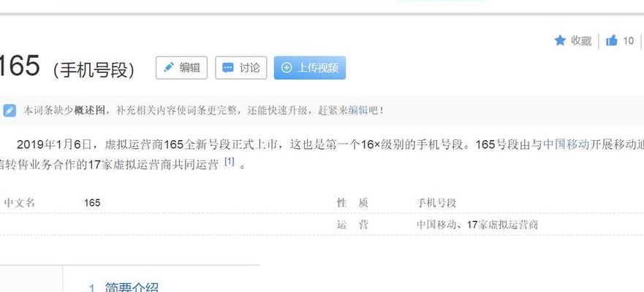Click the (手机号段) subtitle text
Image resolution: width=644 pixels, height=292 pixels.
pos(94,70)
